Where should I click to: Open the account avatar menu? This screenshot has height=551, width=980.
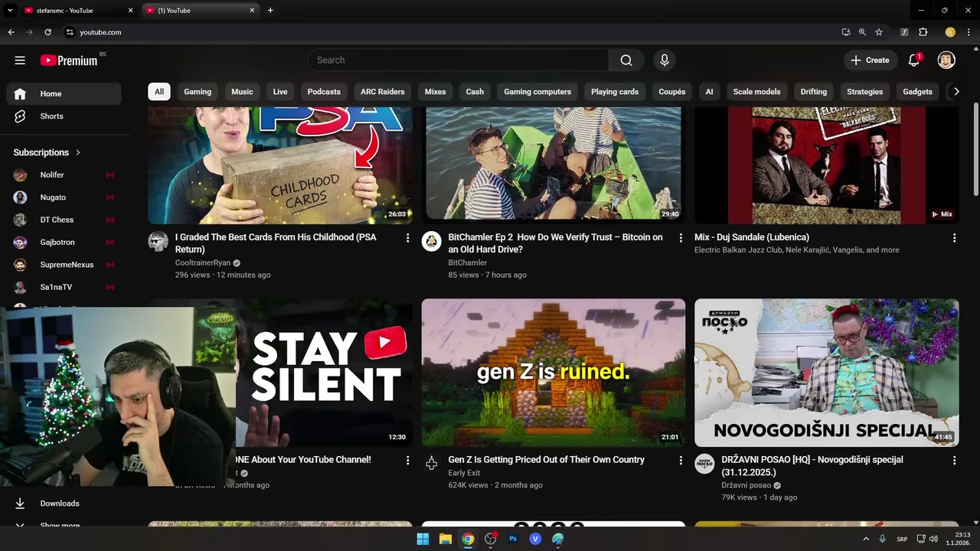[x=946, y=60]
